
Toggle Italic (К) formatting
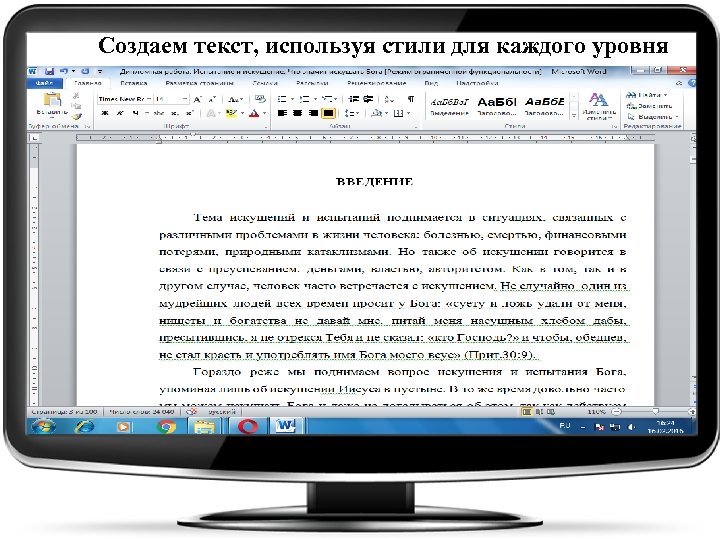click(x=120, y=113)
